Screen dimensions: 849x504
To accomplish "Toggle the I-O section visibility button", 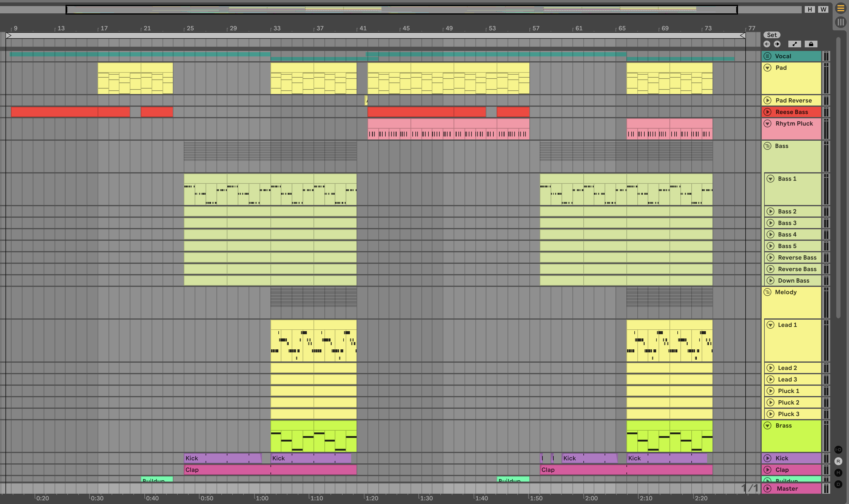I will [x=838, y=450].
